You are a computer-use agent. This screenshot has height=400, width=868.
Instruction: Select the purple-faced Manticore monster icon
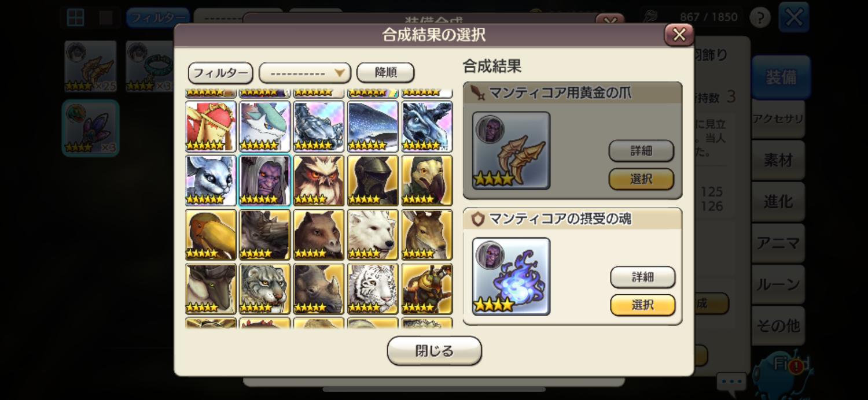click(x=264, y=180)
